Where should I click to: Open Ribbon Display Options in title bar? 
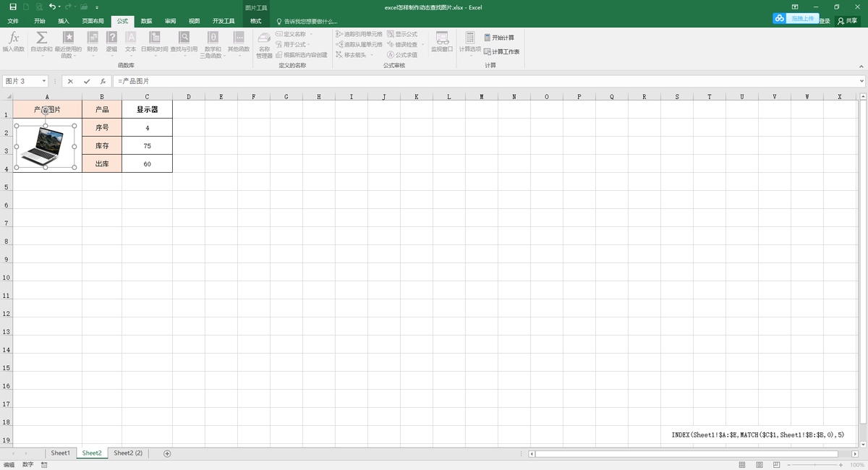[795, 7]
